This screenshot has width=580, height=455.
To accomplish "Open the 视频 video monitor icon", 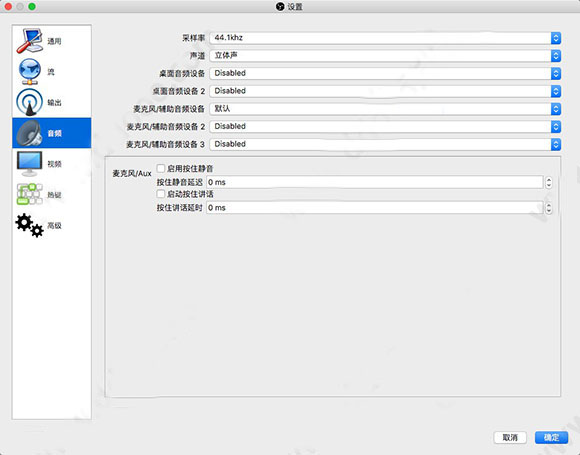I will 30,164.
